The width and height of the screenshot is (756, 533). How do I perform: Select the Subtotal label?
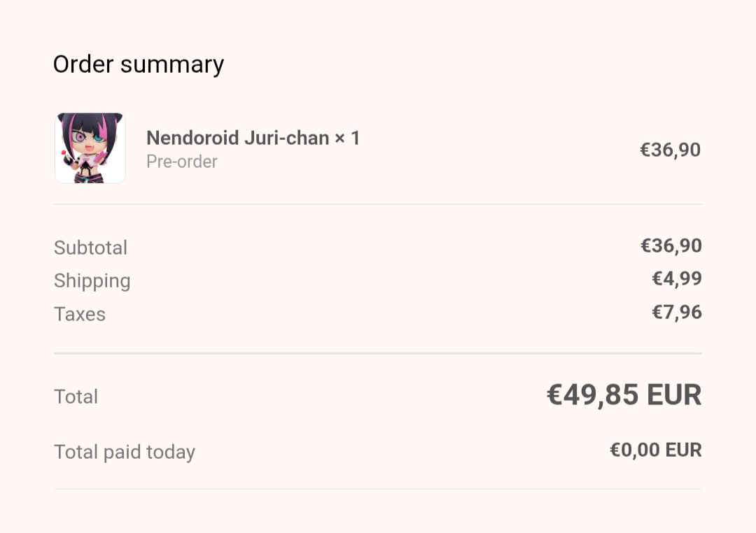90,248
